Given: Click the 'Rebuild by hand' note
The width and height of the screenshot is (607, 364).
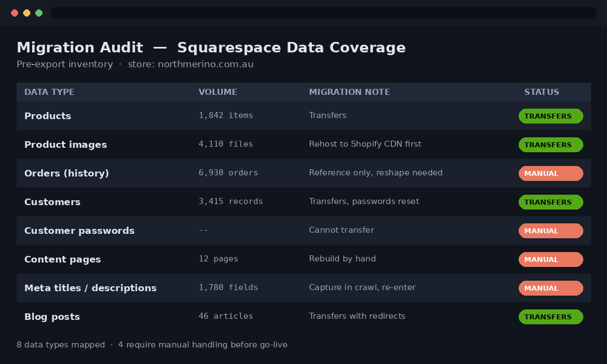Looking at the screenshot, I should coord(342,259).
